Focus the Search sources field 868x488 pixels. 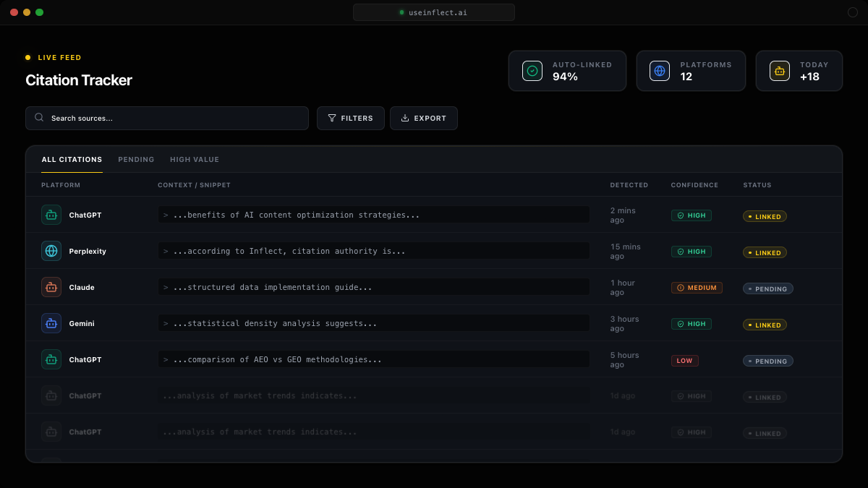point(167,118)
